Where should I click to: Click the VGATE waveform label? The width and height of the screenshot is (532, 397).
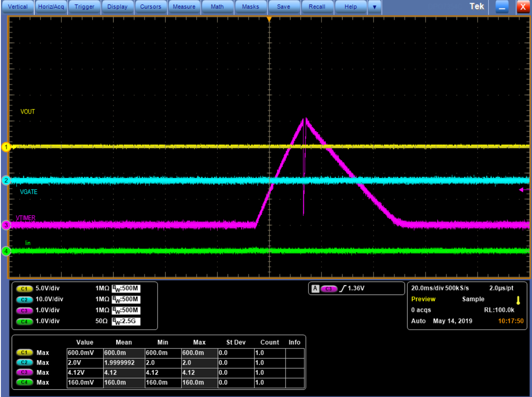point(28,192)
